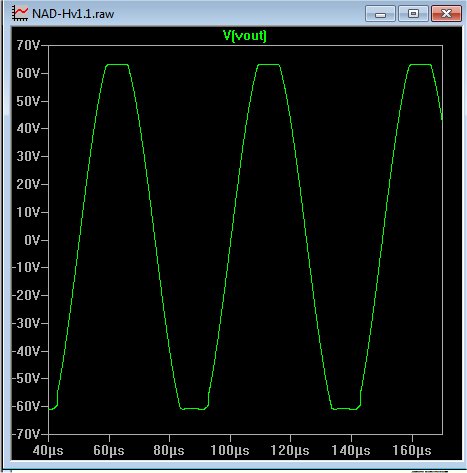
Task: Click the 140µs time axis label
Action: (351, 451)
